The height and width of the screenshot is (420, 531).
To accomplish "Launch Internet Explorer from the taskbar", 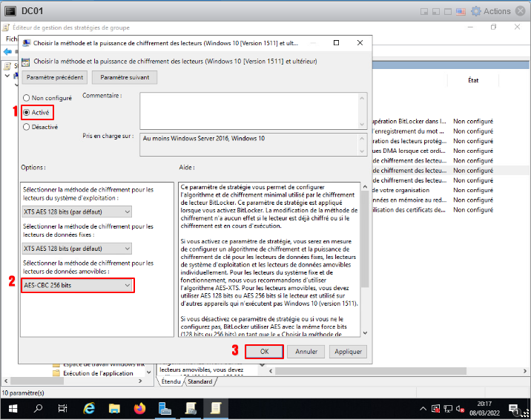I will (x=90, y=408).
